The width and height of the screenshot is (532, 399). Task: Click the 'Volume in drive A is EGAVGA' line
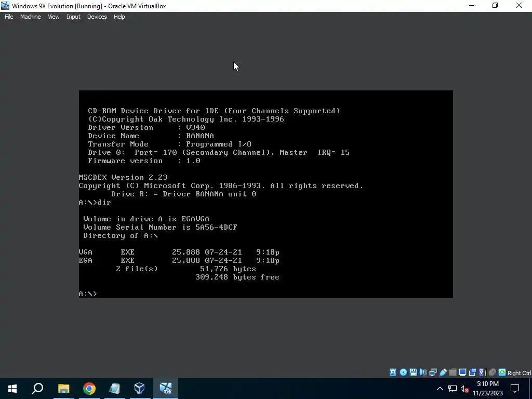tap(146, 219)
